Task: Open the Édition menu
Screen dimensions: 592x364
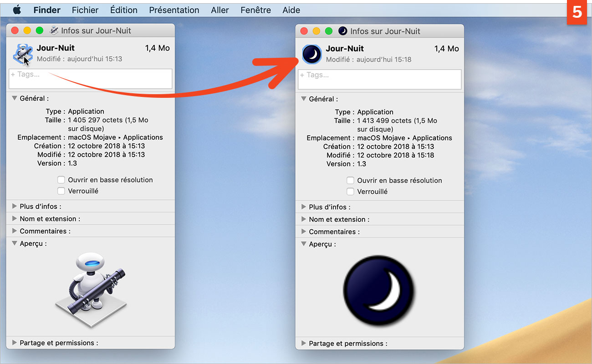Action: point(124,10)
